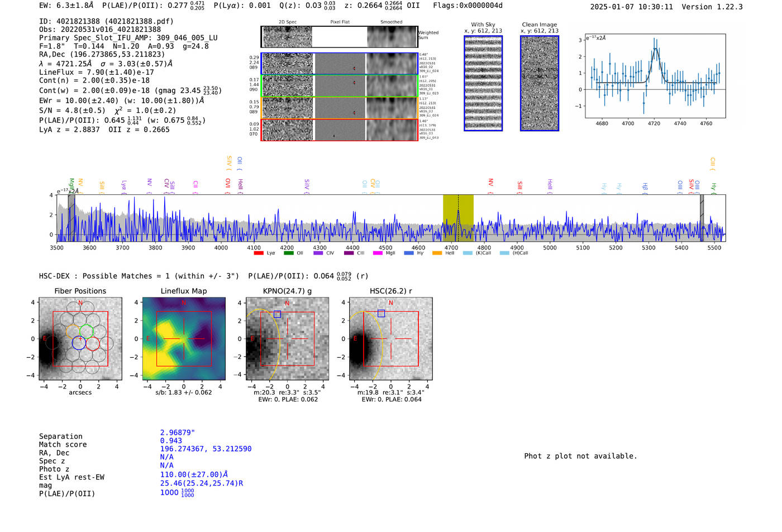Click the Primary Spec_Slot_IFU_AMP line
This screenshot has height=532, width=782.
tap(128, 38)
